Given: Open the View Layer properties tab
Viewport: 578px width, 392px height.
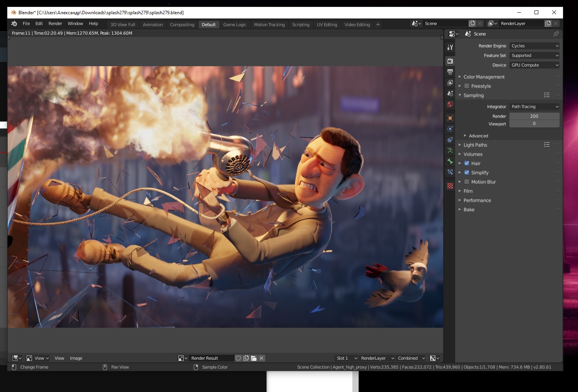Looking at the screenshot, I should (450, 83).
